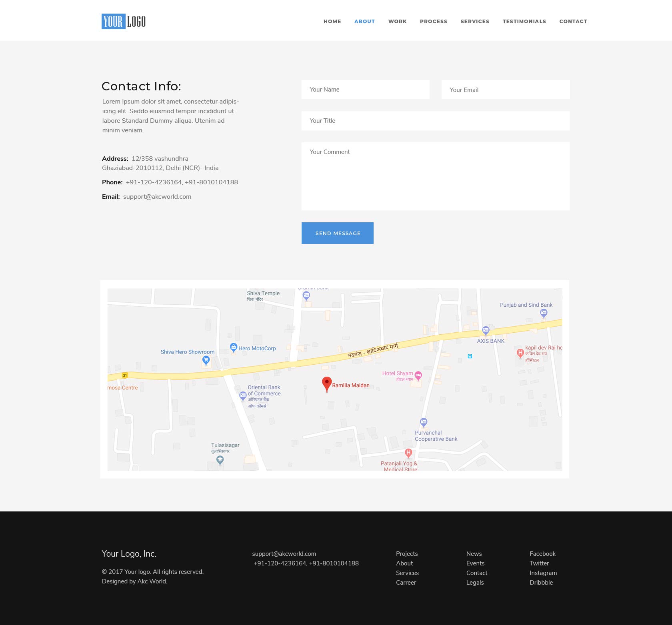Click the Hero MotoCorp map marker icon

234,347
